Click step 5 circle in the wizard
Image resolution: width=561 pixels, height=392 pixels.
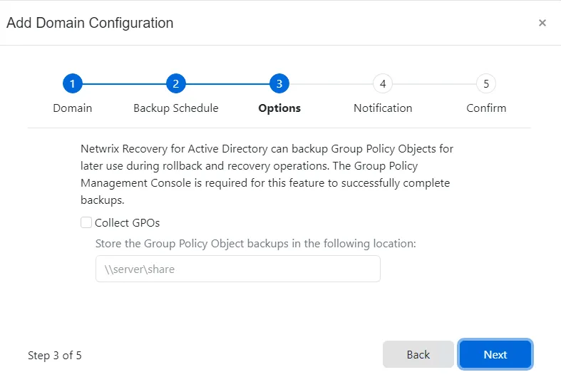tap(486, 83)
